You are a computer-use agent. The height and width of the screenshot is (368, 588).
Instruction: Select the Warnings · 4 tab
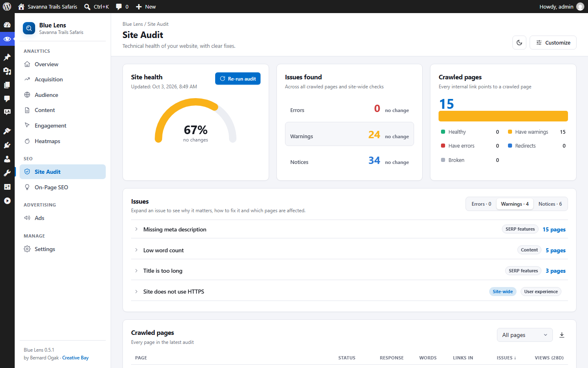coord(515,204)
